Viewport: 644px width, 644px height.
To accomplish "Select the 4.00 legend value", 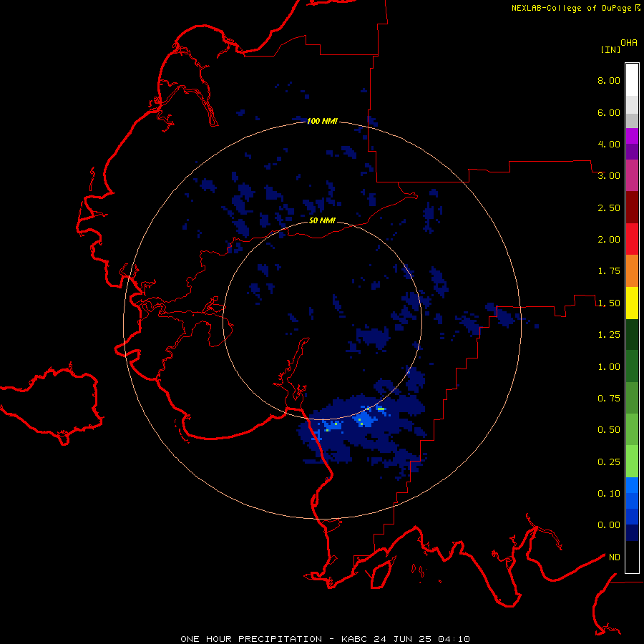I will tap(609, 144).
